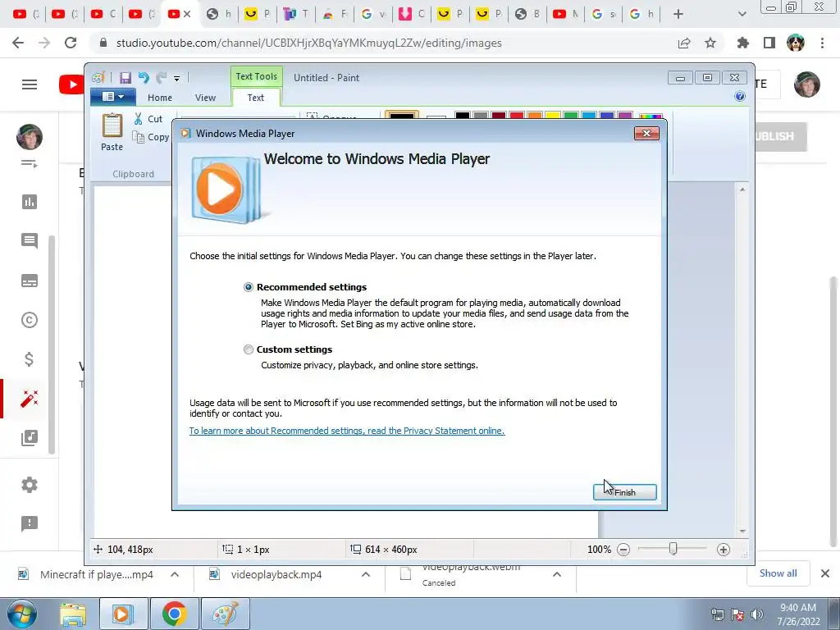Click the share page icon in address bar
The image size is (840, 630).
[x=684, y=43]
